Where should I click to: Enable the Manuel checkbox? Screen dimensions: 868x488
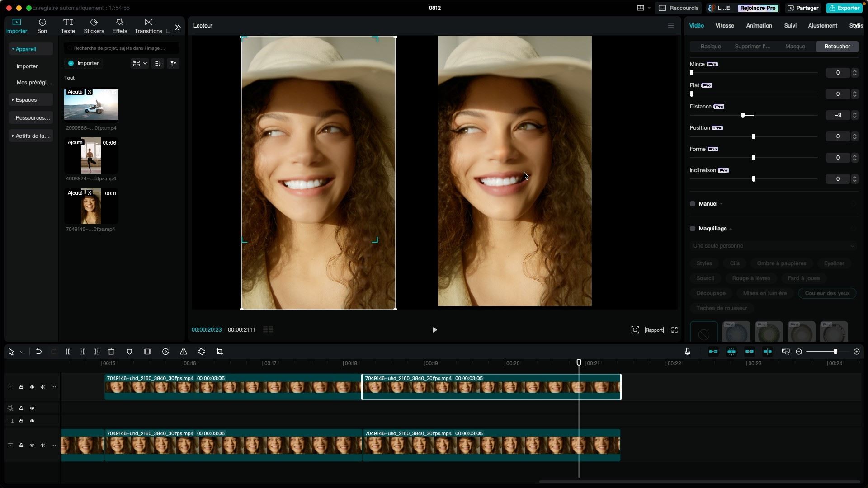[x=693, y=204]
